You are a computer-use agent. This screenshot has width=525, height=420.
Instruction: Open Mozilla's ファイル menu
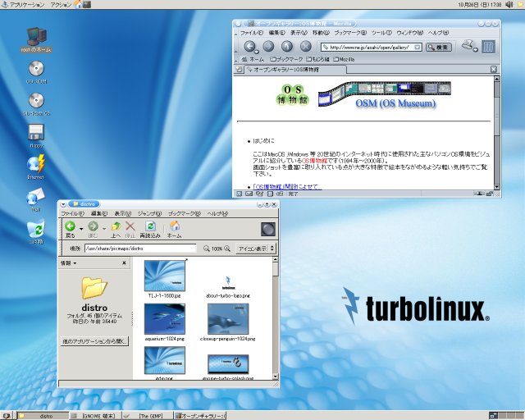pyautogui.click(x=252, y=33)
